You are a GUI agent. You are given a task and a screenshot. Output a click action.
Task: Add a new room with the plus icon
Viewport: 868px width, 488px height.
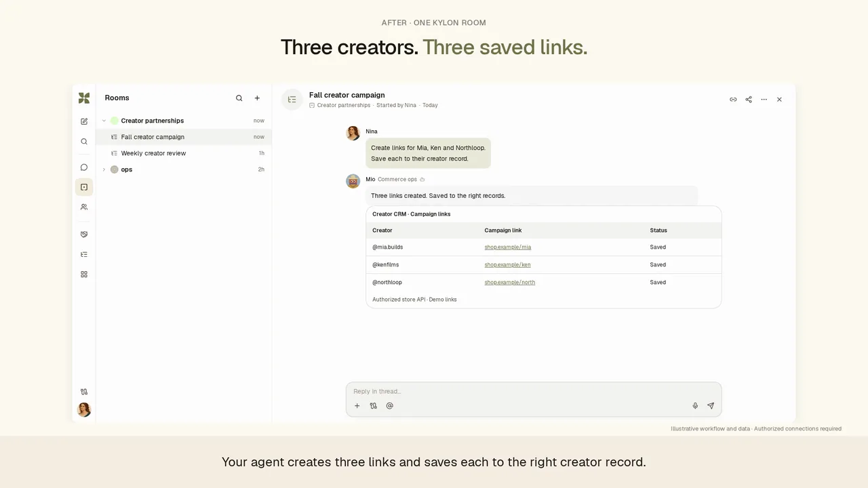tap(257, 98)
